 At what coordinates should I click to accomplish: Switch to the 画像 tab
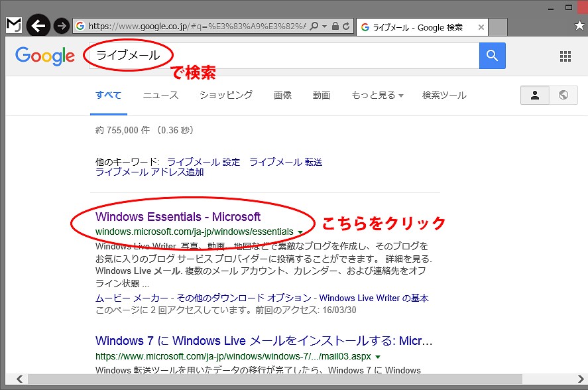tap(283, 96)
